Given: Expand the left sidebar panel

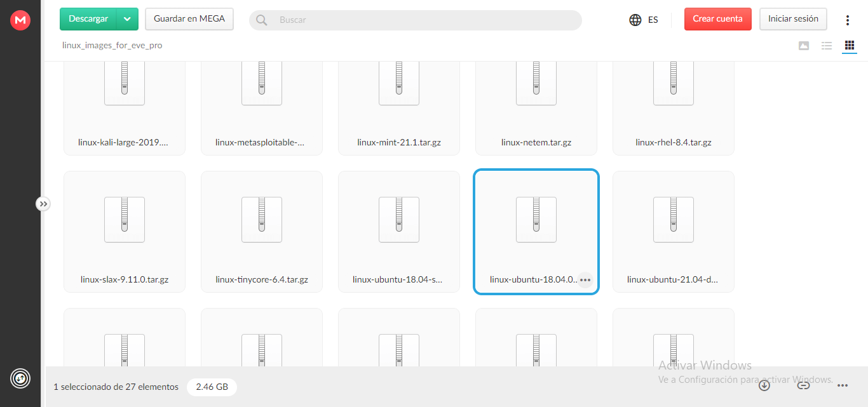Looking at the screenshot, I should coord(43,204).
